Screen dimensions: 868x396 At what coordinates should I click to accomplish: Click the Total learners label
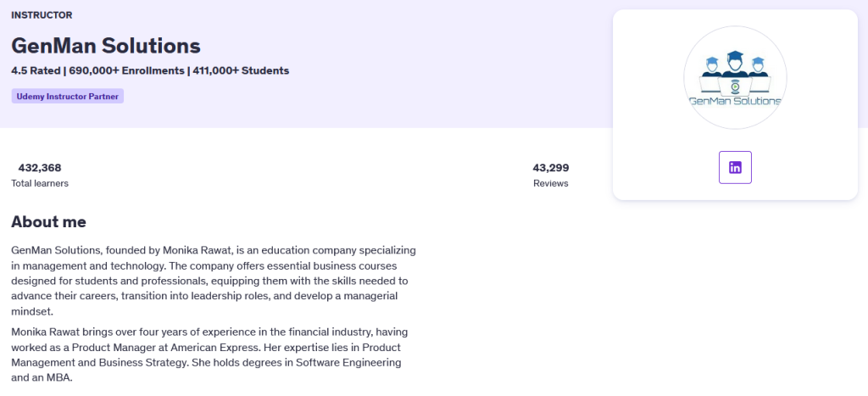[40, 183]
